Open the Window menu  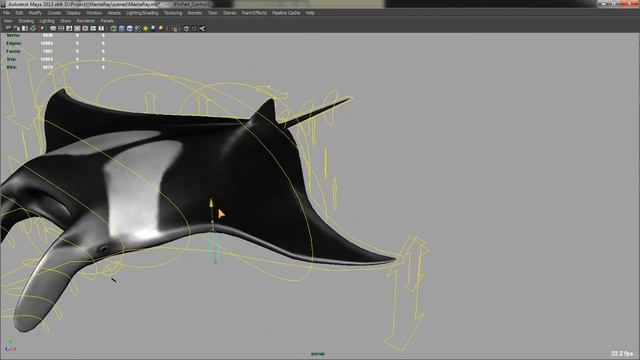point(94,13)
